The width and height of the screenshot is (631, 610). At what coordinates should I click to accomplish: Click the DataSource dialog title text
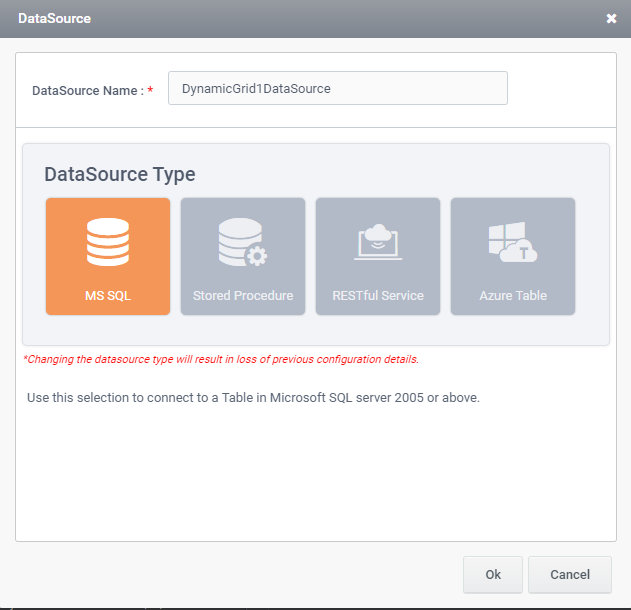click(54, 19)
